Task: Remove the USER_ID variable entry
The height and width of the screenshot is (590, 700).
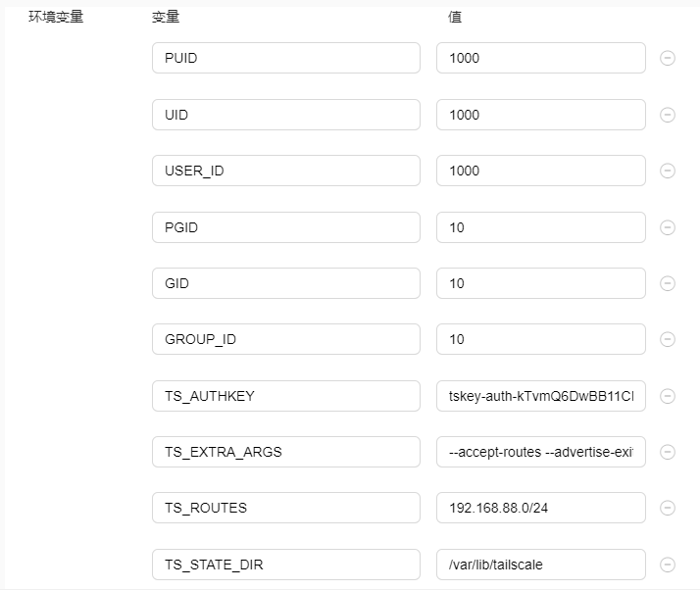Action: pos(668,171)
